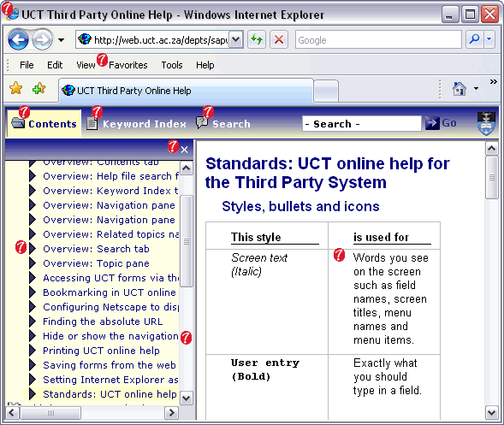
Task: Open topic Bookmarking in UCT online
Action: [110, 292]
